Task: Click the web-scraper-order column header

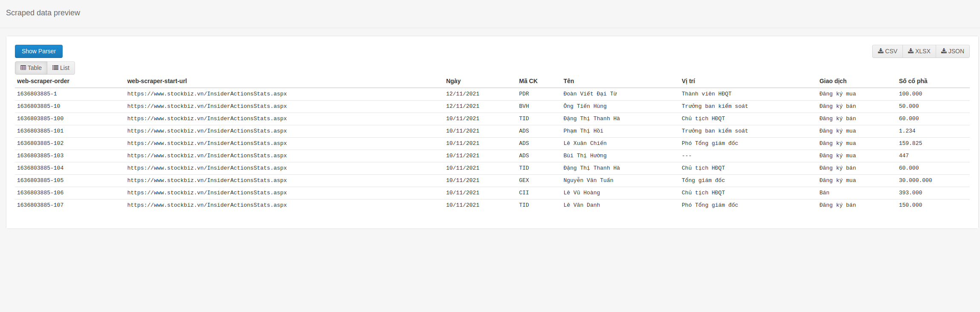Action: 43,81
